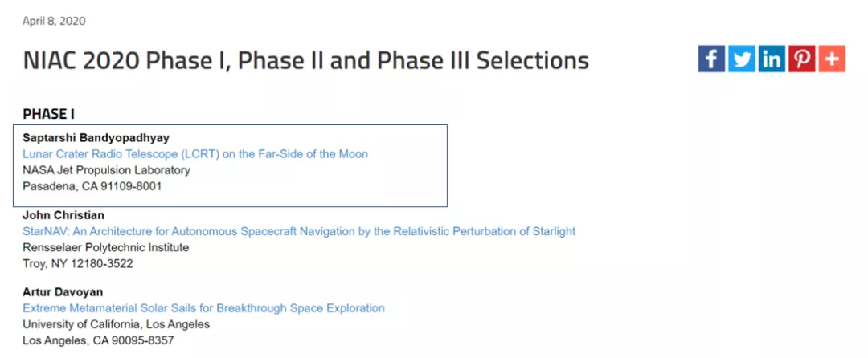This screenshot has height=358, width=868.
Task: Click the name John Christian
Action: [63, 214]
